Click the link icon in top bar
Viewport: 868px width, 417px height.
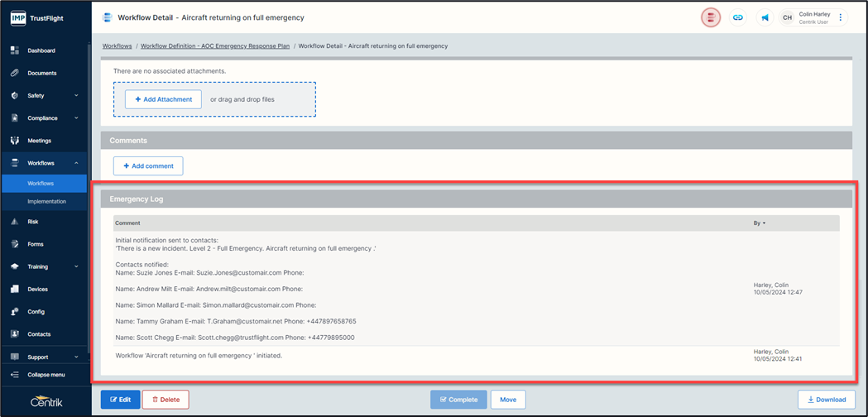(x=738, y=17)
